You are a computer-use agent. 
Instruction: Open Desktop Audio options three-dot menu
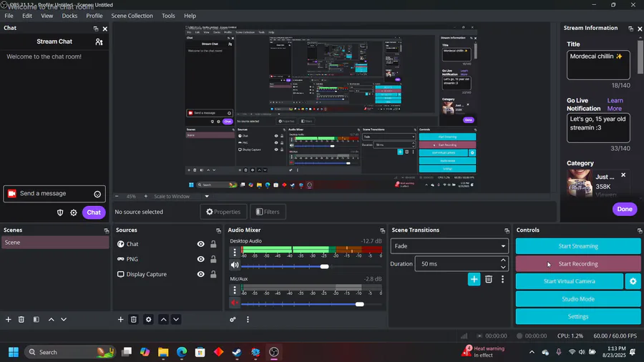(235, 252)
